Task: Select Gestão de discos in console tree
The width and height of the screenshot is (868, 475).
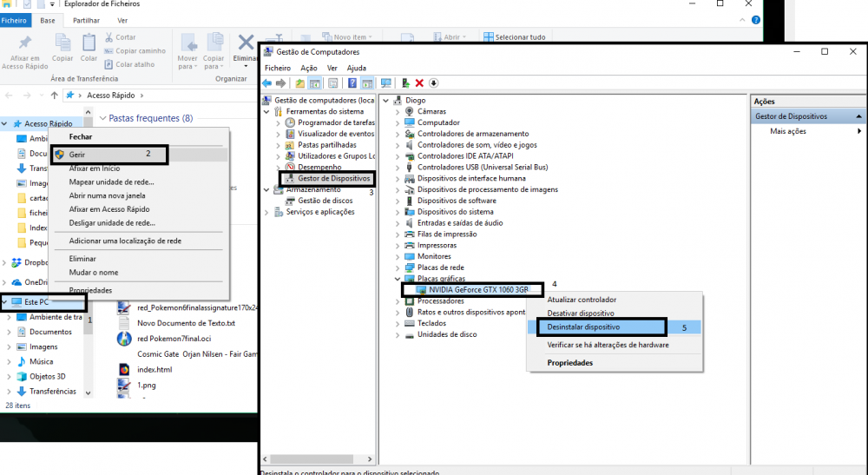Action: click(x=325, y=201)
